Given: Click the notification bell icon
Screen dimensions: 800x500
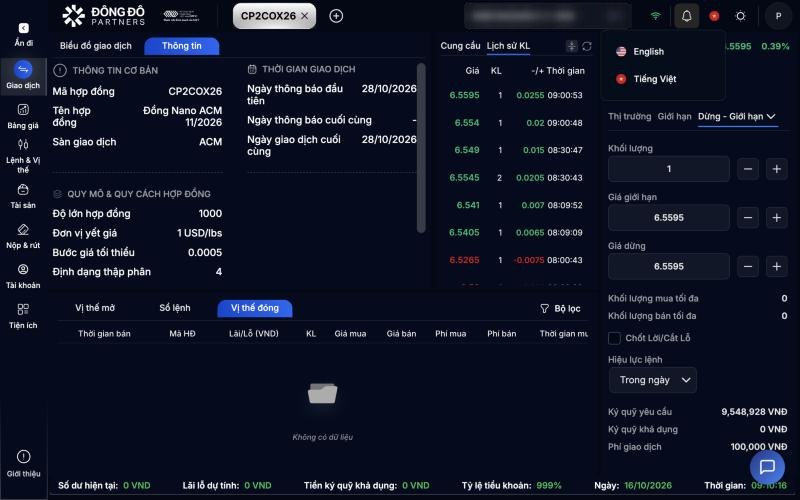Looking at the screenshot, I should (x=686, y=16).
